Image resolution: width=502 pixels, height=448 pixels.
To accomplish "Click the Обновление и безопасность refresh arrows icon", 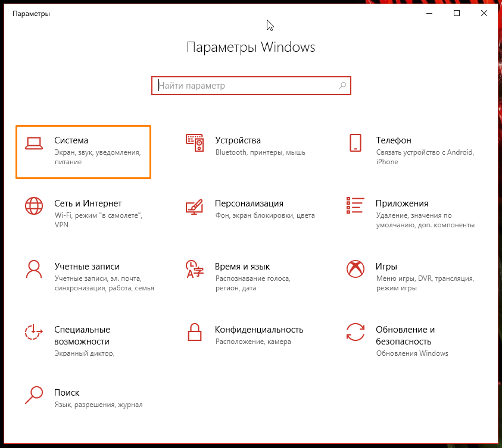I will point(356,332).
